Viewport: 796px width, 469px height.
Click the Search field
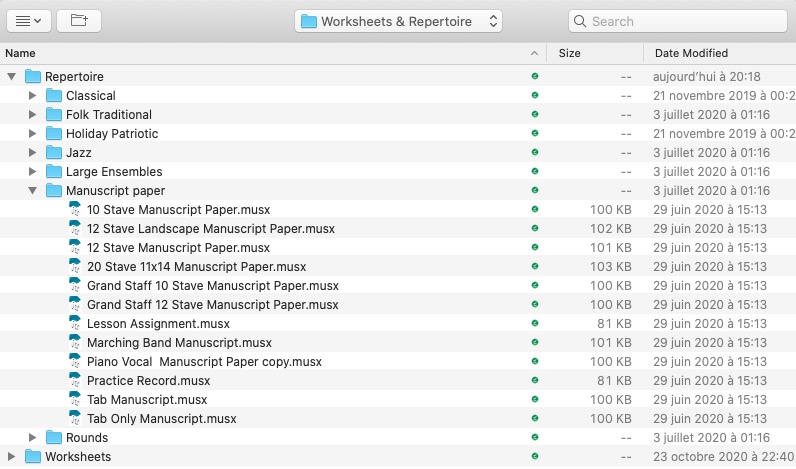(x=677, y=21)
